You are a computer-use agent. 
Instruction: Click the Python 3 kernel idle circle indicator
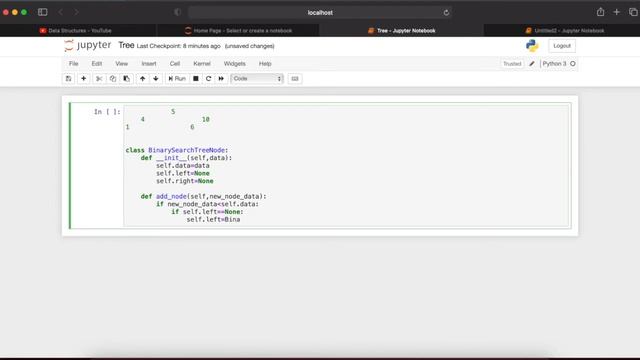click(x=573, y=64)
